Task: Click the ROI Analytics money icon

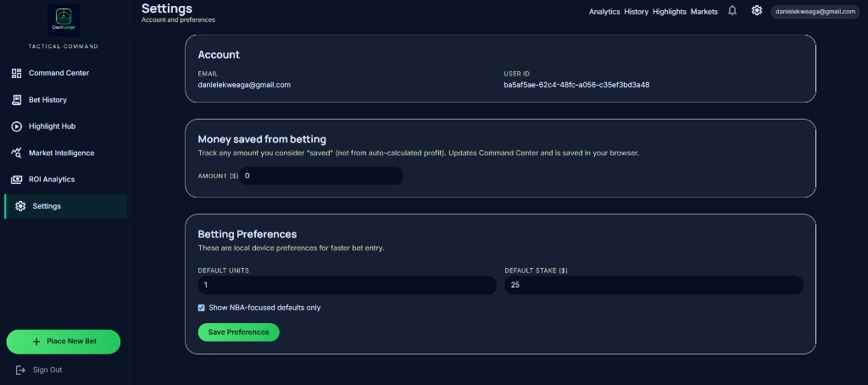Action: tap(17, 180)
